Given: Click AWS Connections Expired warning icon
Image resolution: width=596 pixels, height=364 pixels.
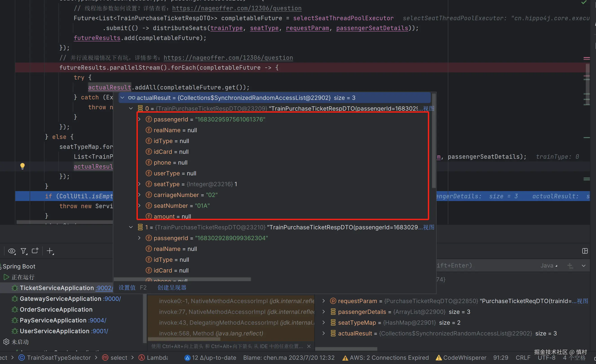Looking at the screenshot, I should click(345, 358).
